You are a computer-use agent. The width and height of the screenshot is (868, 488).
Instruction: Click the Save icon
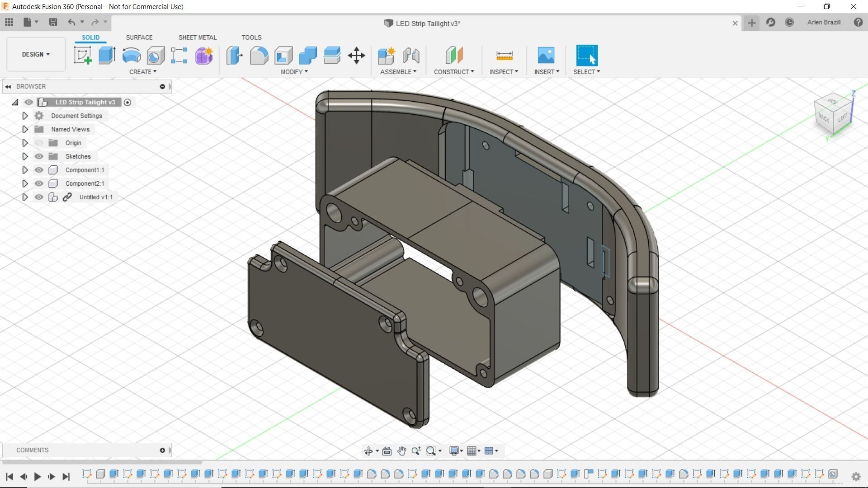[x=53, y=22]
